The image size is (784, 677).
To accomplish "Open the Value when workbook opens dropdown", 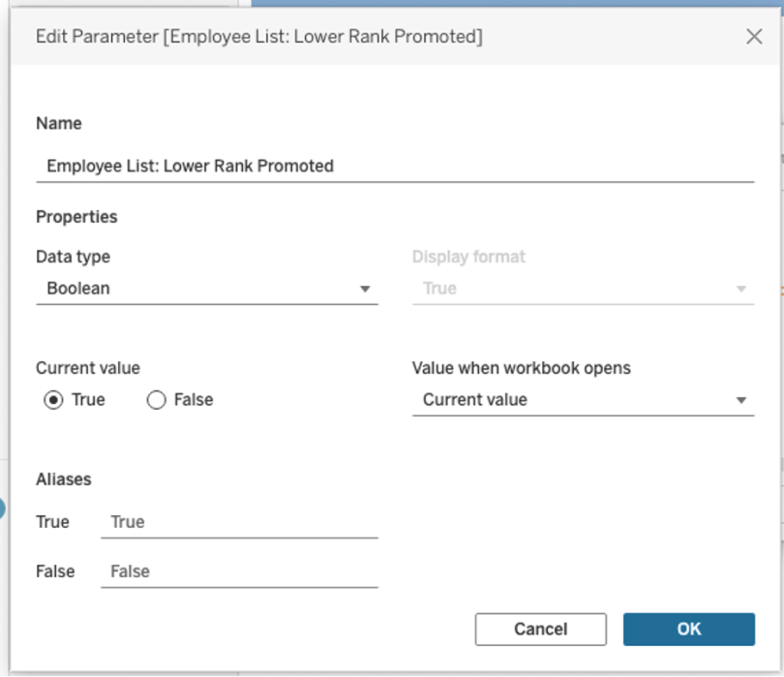I will point(583,400).
